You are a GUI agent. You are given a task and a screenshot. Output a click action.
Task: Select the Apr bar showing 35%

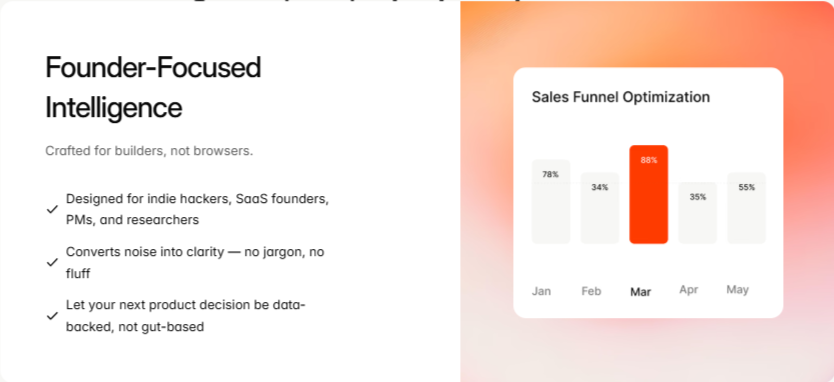(697, 213)
